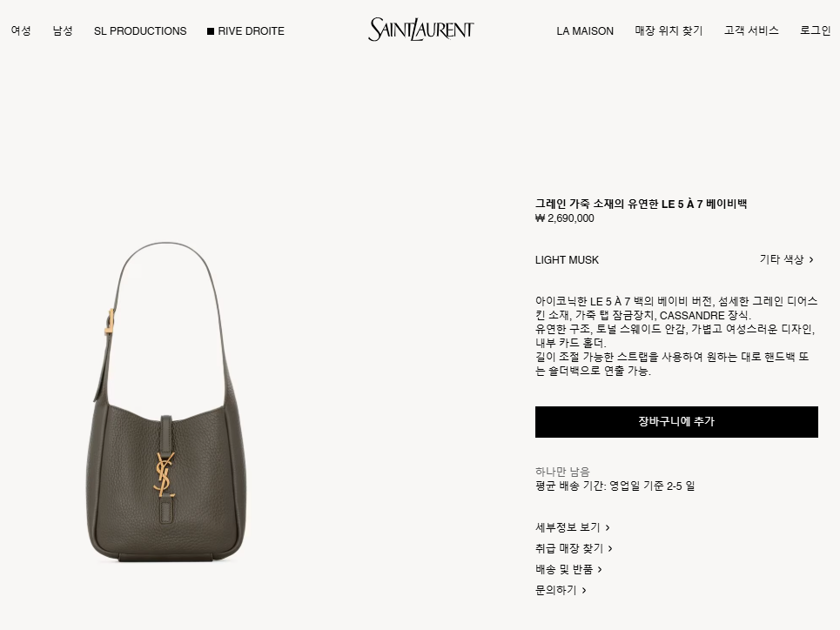Viewport: 840px width, 630px height.
Task: Click the chevron next to 기타 색상
Action: (x=811, y=260)
